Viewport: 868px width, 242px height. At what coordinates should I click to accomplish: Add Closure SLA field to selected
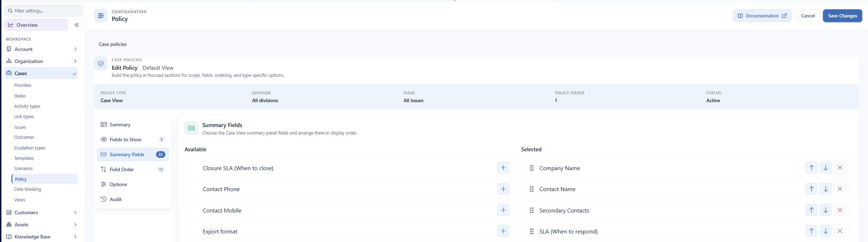(x=503, y=168)
